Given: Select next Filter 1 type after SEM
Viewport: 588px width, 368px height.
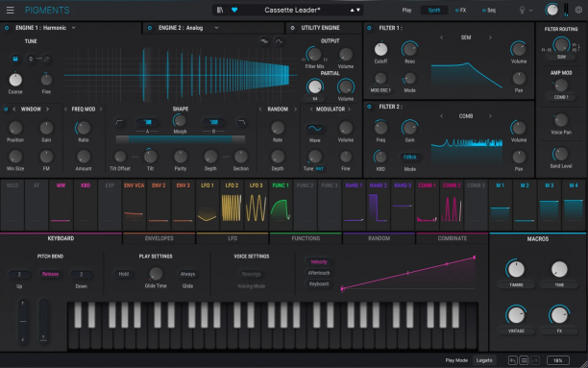Looking at the screenshot, I should (x=490, y=37).
